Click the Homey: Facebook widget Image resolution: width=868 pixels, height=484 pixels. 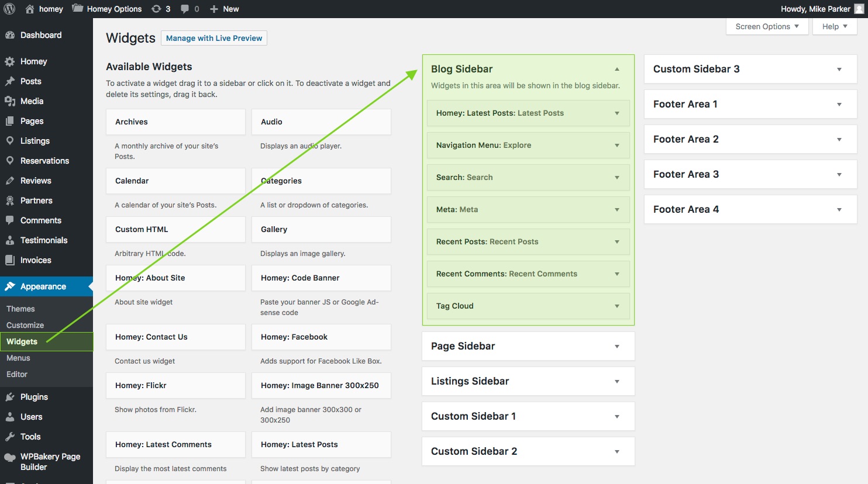[x=321, y=337]
